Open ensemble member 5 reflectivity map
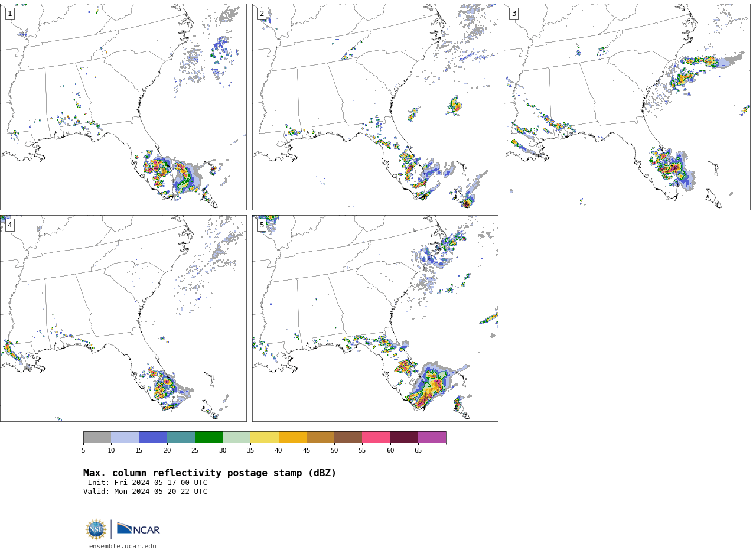This screenshot has width=756, height=553. point(375,318)
